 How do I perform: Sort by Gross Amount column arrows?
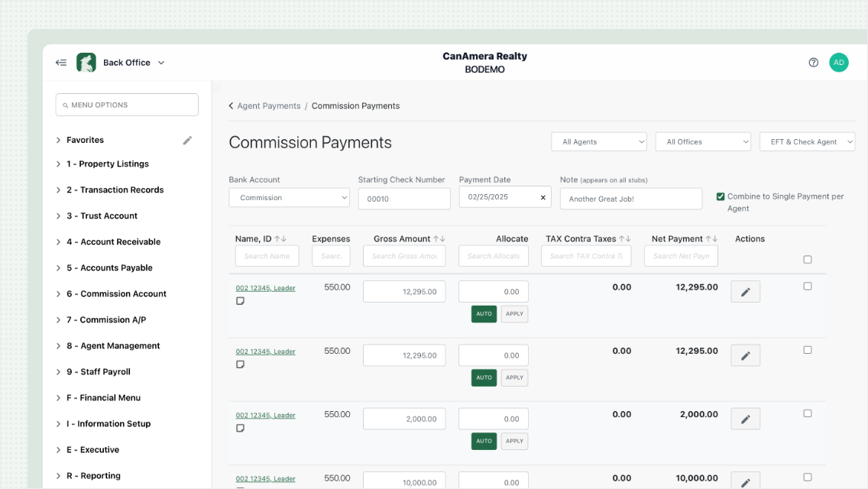[439, 238]
